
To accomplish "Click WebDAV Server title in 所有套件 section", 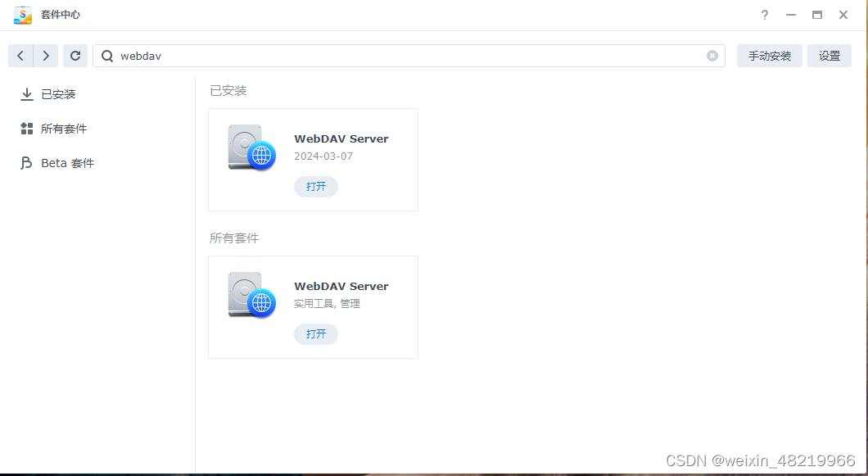I will click(x=341, y=286).
